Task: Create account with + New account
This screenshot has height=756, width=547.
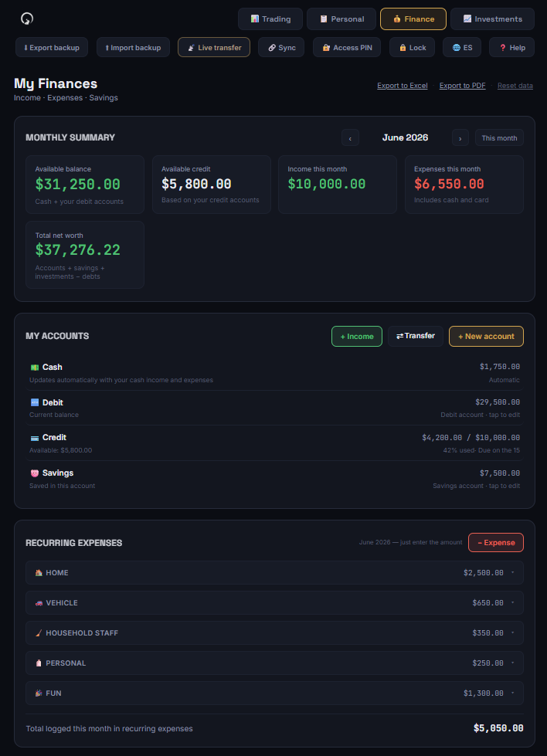Action: tap(486, 336)
